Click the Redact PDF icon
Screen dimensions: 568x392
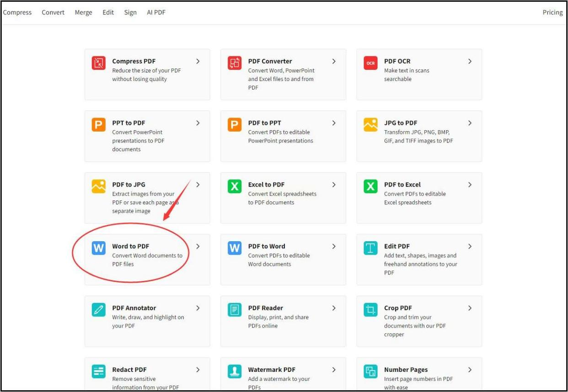point(98,371)
